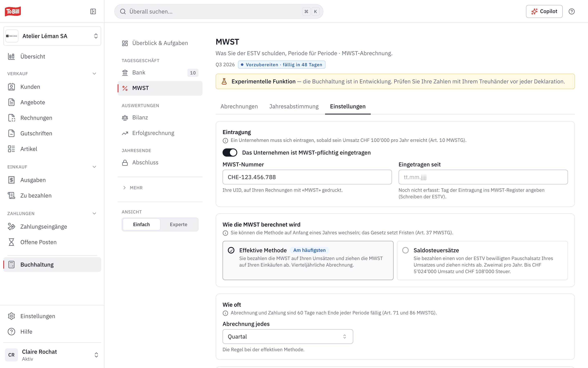Click the ToBill logo
The image size is (588, 368).
point(13,11)
